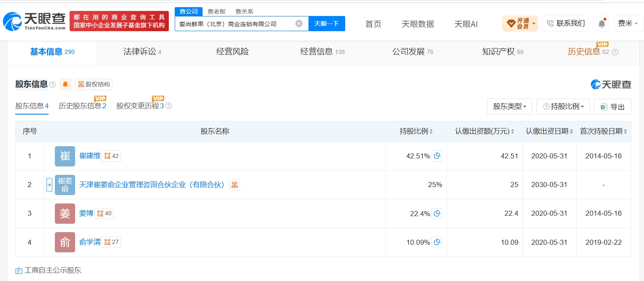Open the pie chart icon for 姜博 22.4%
644x281 pixels.
[x=437, y=214]
